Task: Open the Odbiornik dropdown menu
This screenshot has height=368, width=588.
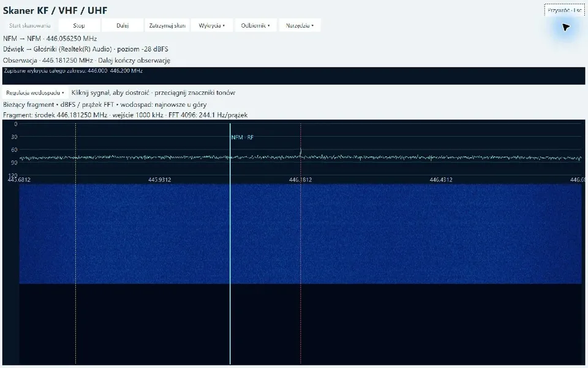Action: 256,26
